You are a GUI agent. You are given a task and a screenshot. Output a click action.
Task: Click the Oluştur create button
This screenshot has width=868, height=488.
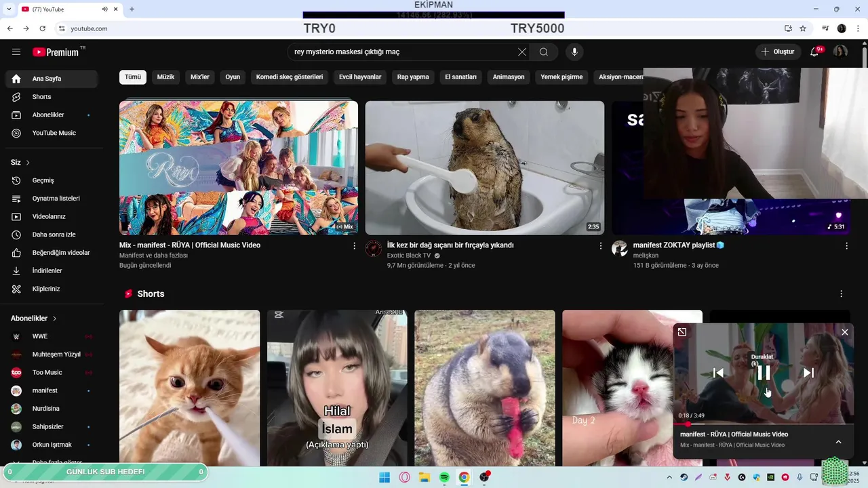click(778, 52)
